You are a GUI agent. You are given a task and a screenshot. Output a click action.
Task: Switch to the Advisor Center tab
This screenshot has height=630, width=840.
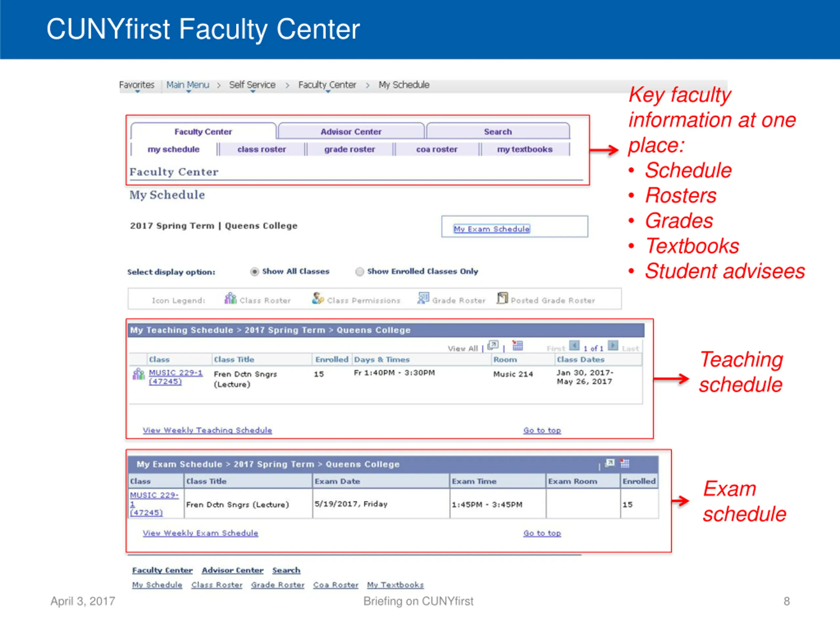click(x=350, y=131)
